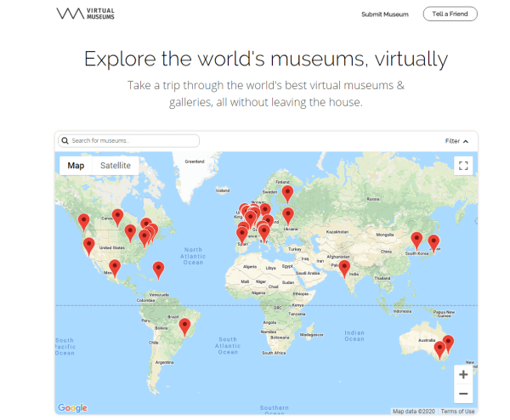The image size is (510, 420).
Task: Click the Argentina label on map
Action: (x=164, y=362)
